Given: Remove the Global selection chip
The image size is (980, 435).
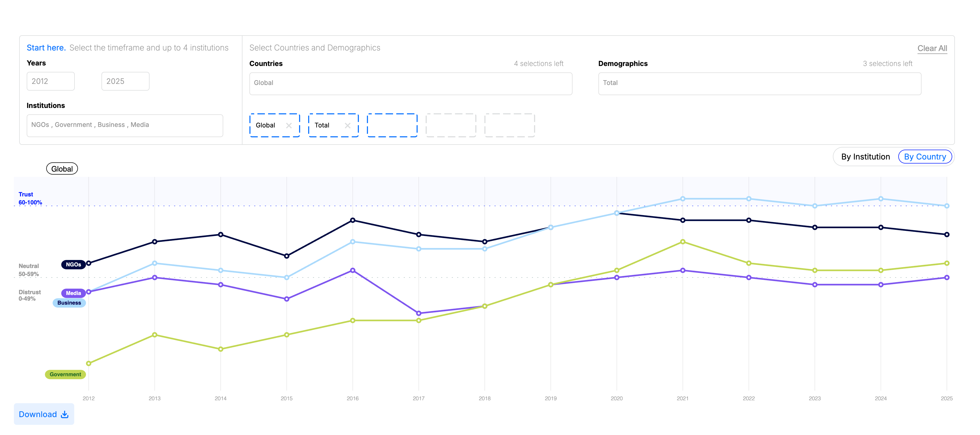Looking at the screenshot, I should [x=289, y=126].
